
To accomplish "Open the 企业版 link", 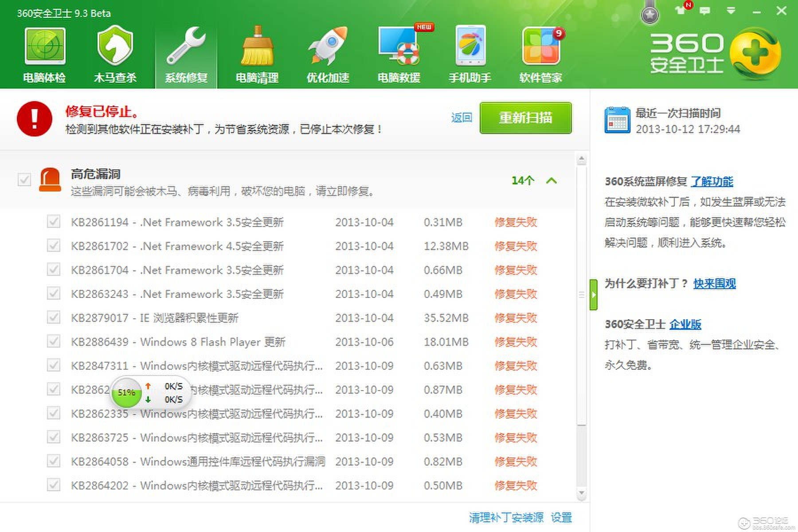I will tap(685, 324).
